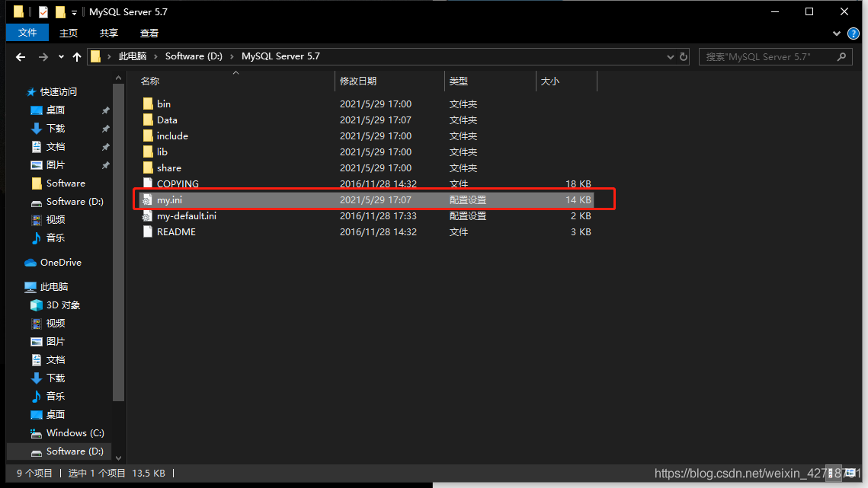The image size is (868, 488).
Task: Click the navigation pane scroll down arrow
Action: [x=118, y=458]
